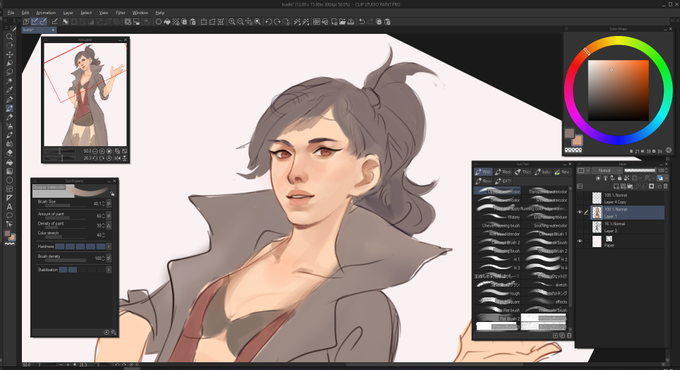680x370 pixels.
Task: Adjust the layer opacity 100 stepper
Action: 666,170
